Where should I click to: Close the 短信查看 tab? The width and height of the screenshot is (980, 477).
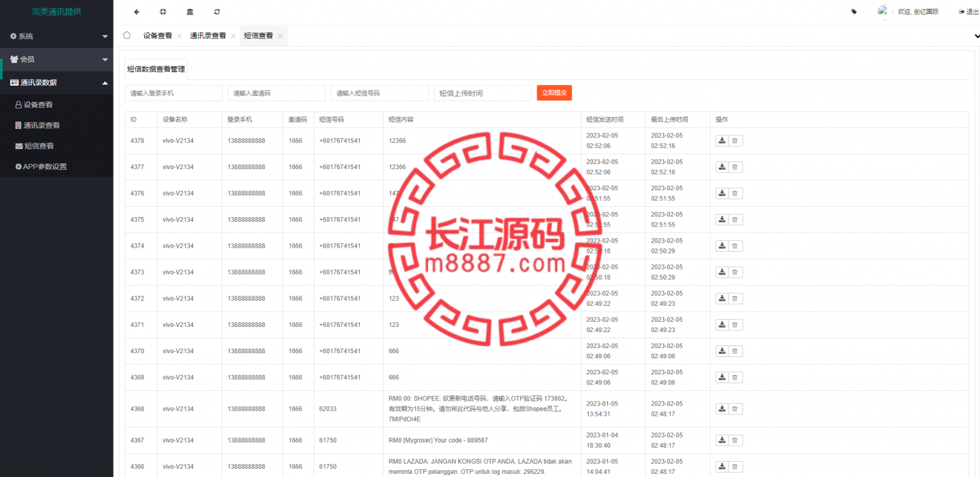pyautogui.click(x=280, y=36)
